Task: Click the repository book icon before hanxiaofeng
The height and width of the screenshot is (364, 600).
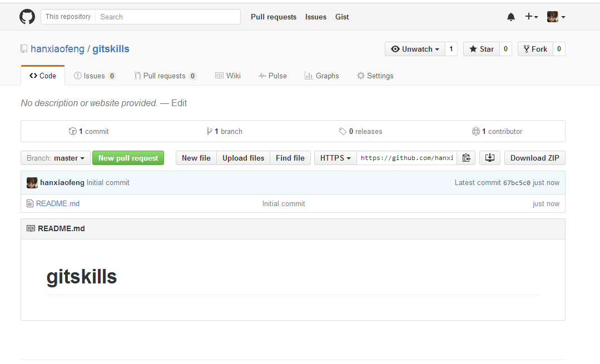Action: tap(24, 49)
